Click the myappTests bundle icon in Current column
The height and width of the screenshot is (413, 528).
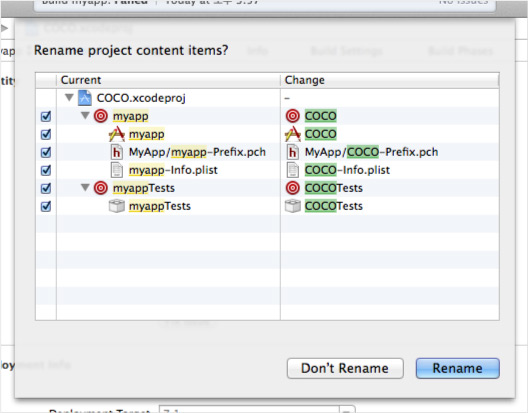(x=117, y=206)
